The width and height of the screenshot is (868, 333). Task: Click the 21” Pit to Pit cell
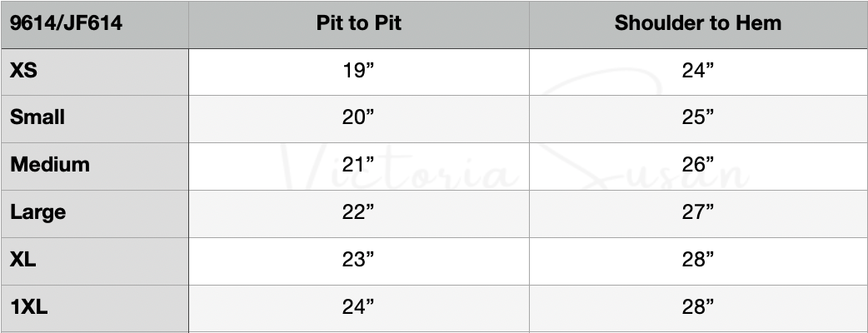(359, 165)
